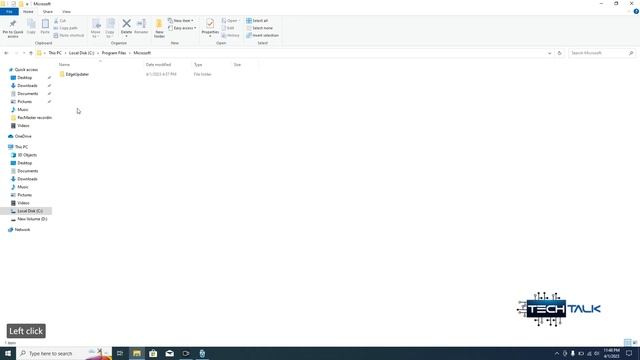Image resolution: width=640 pixels, height=360 pixels.
Task: Open the taskbar clock and date
Action: [611, 353]
